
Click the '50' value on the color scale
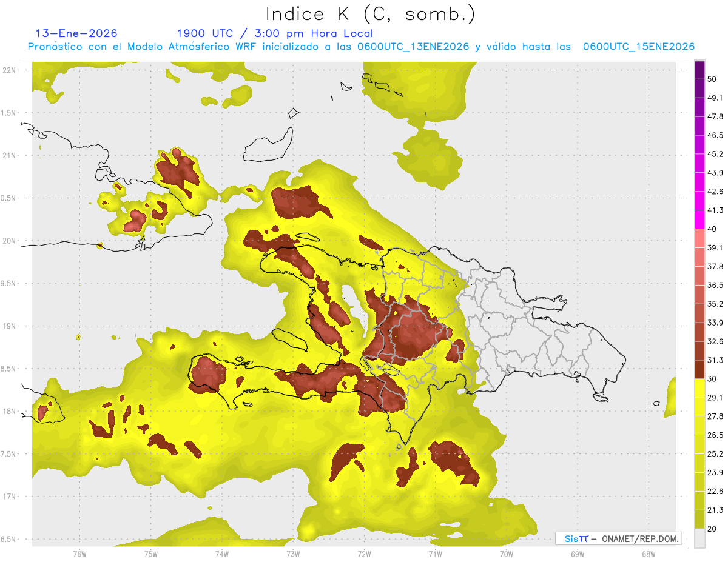pos(712,79)
